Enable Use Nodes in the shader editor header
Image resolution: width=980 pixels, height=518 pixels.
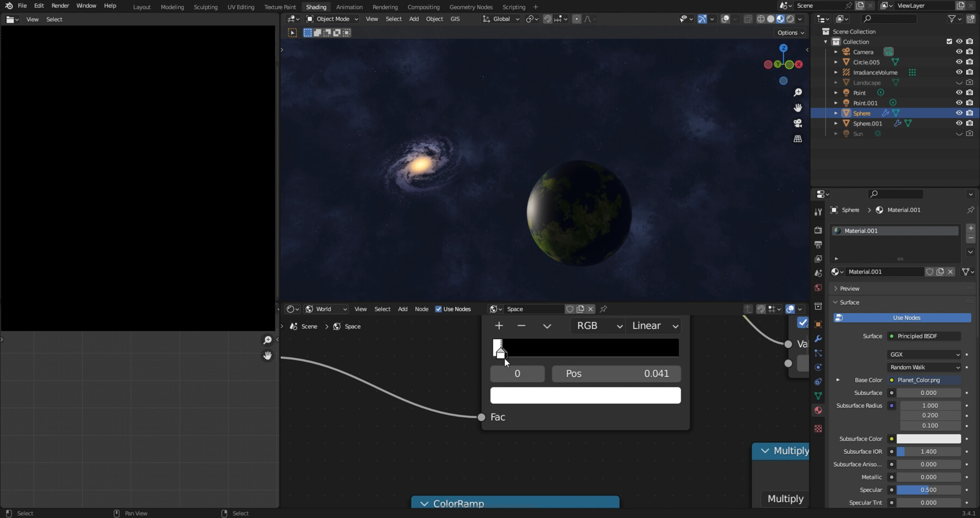(439, 309)
